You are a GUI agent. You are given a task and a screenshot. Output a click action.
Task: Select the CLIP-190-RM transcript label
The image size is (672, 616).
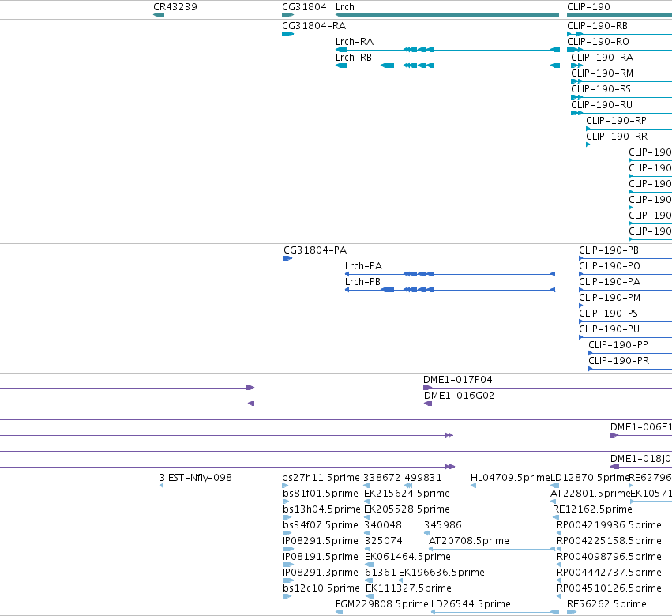603,73
